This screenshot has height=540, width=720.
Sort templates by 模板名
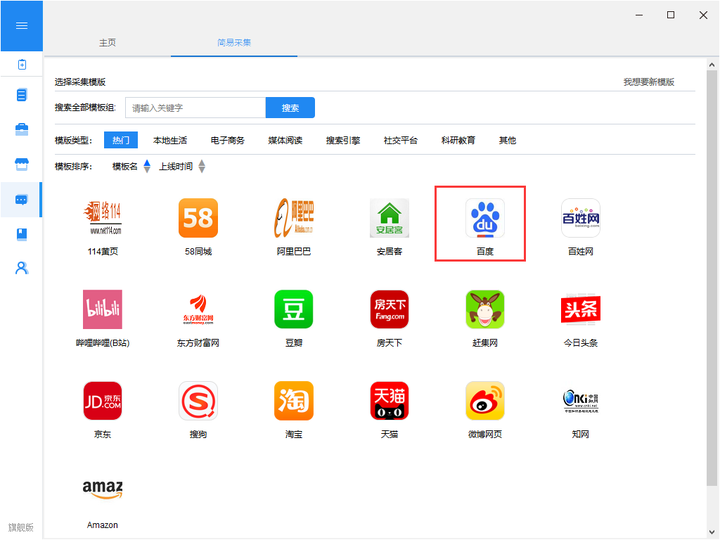131,166
